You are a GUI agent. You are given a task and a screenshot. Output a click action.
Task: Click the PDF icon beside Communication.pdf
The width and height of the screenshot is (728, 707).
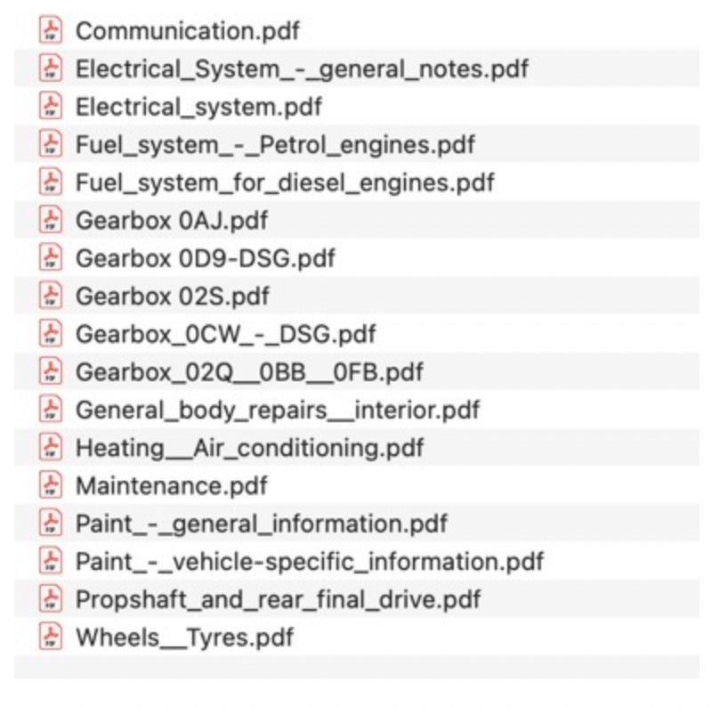51,31
